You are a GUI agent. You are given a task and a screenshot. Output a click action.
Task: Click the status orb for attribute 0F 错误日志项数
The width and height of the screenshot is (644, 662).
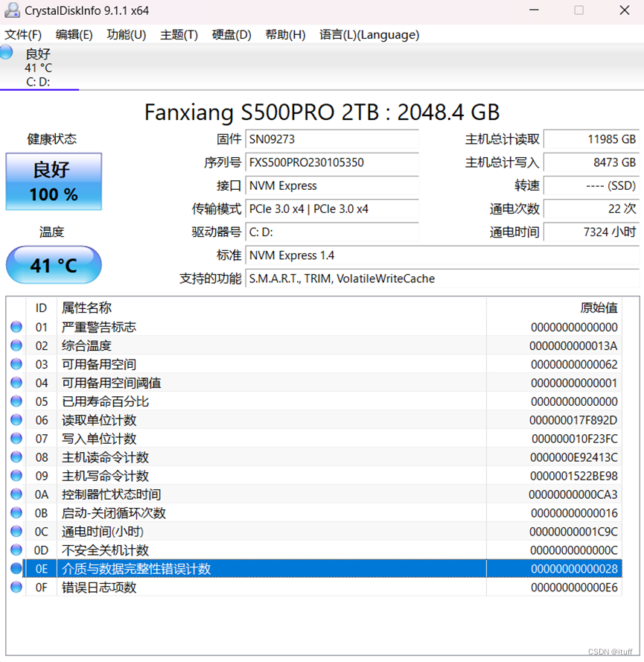(16, 587)
